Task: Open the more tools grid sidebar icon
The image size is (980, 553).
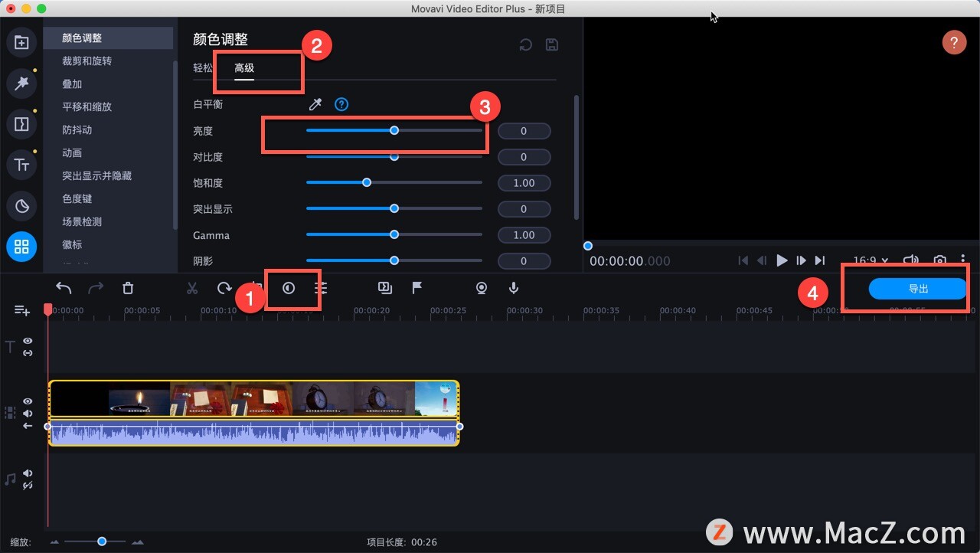Action: pyautogui.click(x=21, y=247)
